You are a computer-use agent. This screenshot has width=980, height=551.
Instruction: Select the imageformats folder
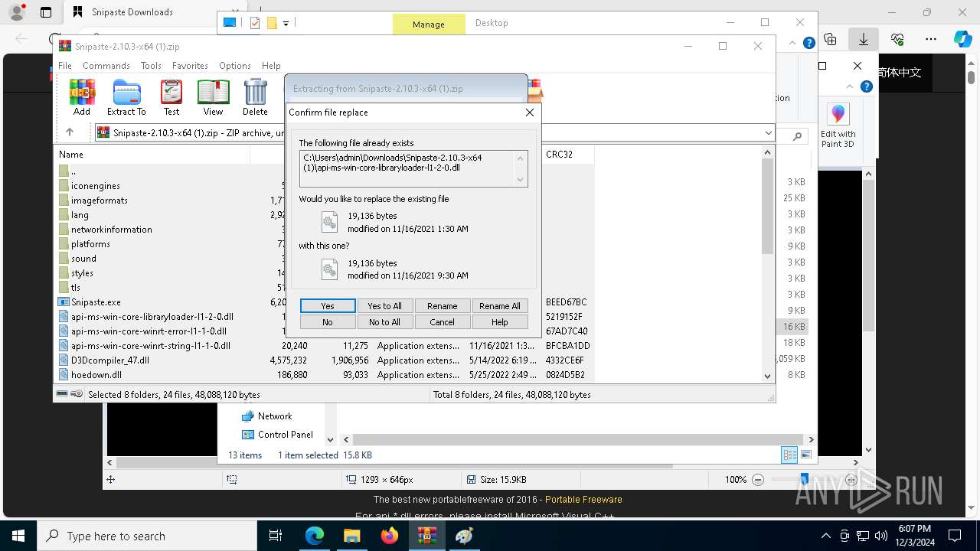100,201
